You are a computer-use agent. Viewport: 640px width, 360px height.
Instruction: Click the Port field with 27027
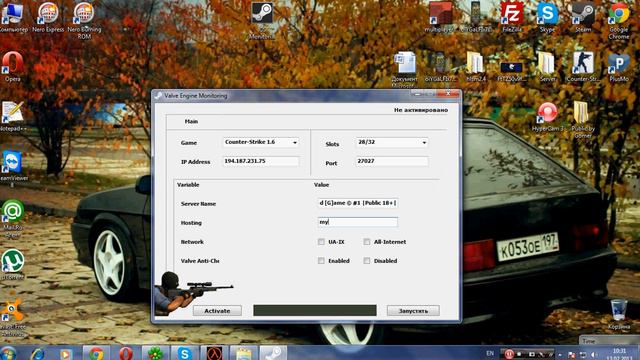coord(392,161)
